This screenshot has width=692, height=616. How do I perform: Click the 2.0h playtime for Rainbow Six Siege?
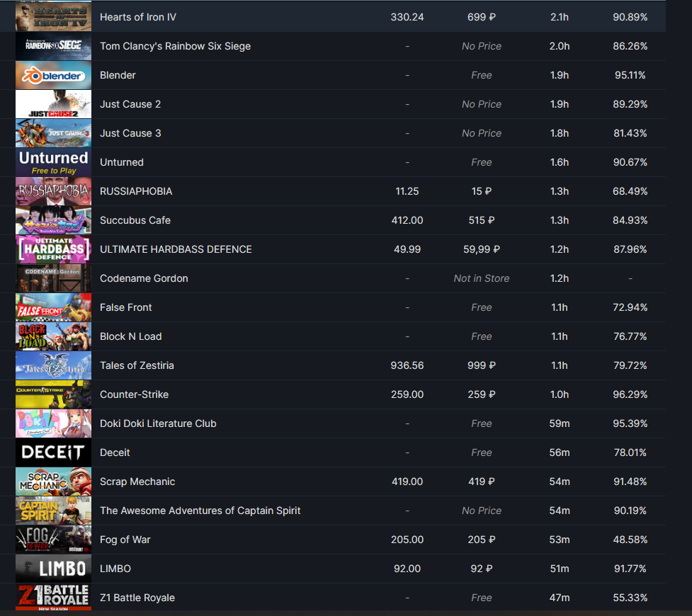[559, 46]
